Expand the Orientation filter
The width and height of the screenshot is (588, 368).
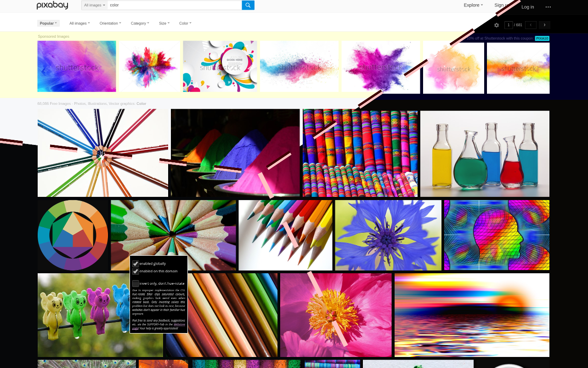pyautogui.click(x=110, y=23)
